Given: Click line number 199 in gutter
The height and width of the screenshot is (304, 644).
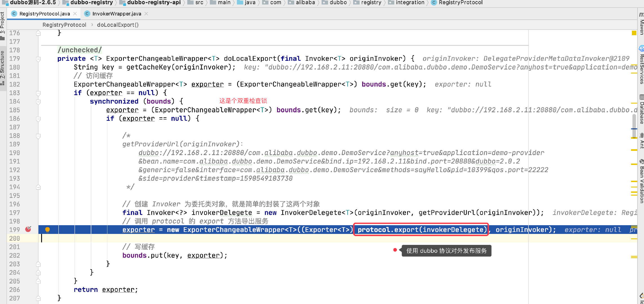Looking at the screenshot, I should (15, 230).
